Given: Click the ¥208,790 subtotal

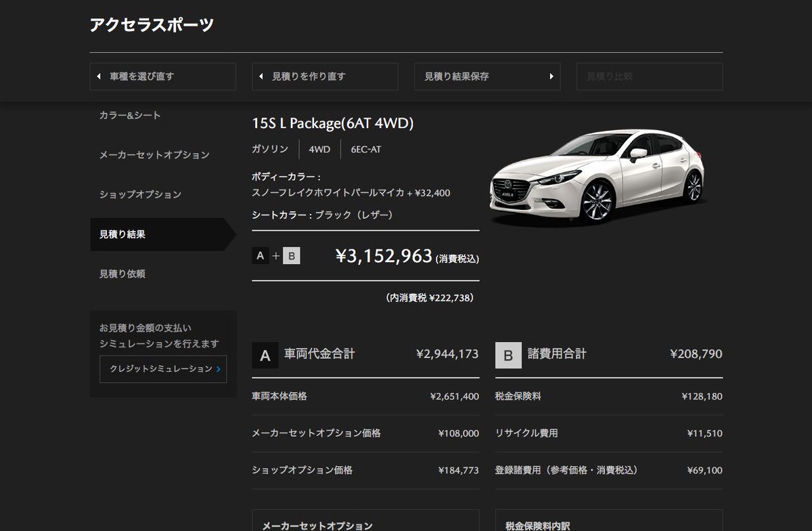Looking at the screenshot, I should 696,354.
